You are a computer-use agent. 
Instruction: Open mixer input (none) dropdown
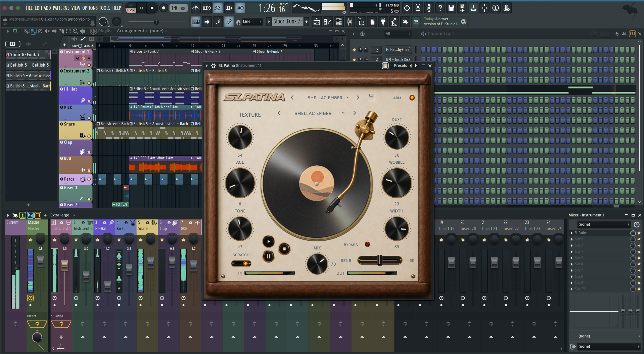(x=604, y=224)
